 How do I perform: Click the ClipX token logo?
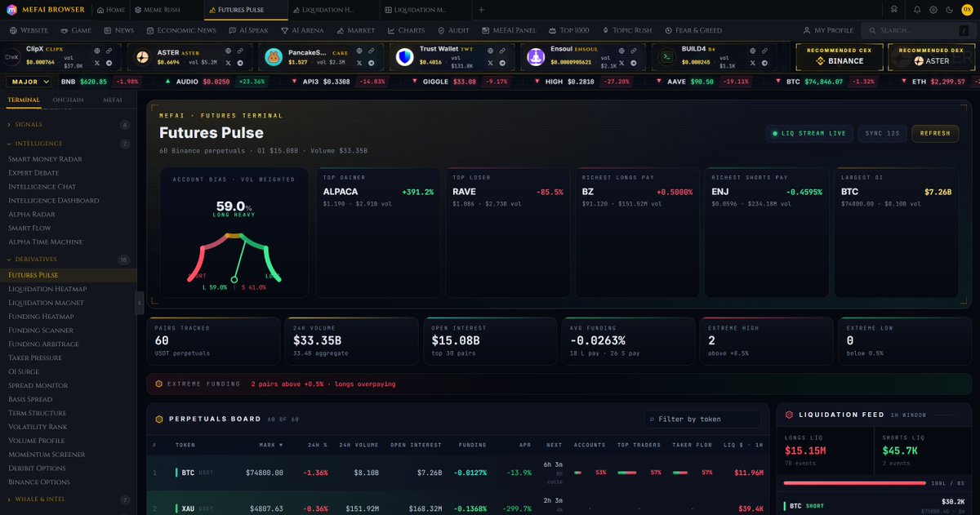coord(12,57)
